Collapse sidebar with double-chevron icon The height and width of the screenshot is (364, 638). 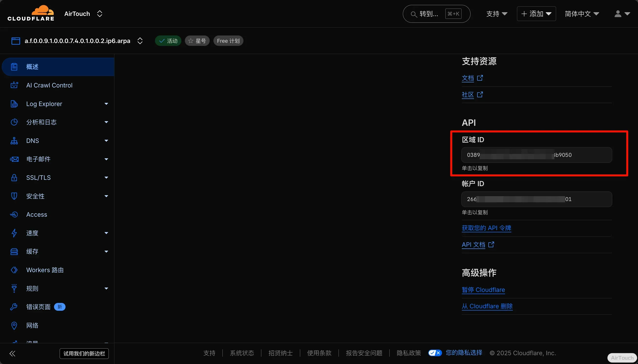click(12, 353)
